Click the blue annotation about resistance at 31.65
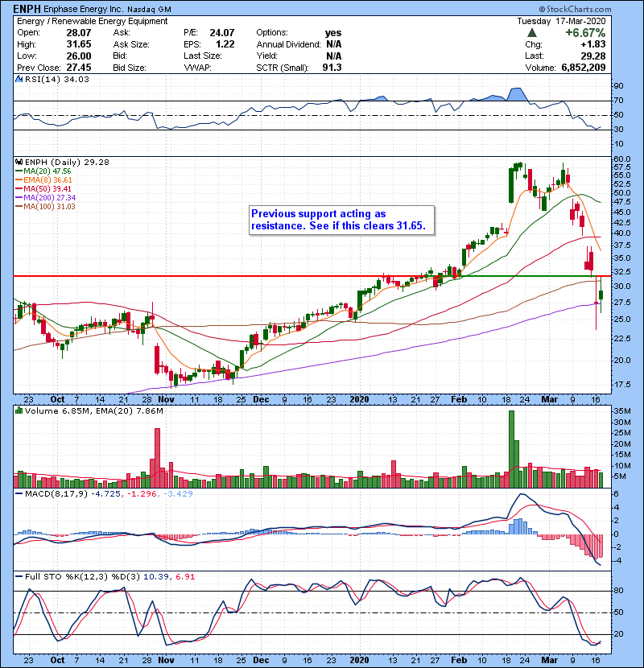The width and height of the screenshot is (644, 668). (x=342, y=220)
